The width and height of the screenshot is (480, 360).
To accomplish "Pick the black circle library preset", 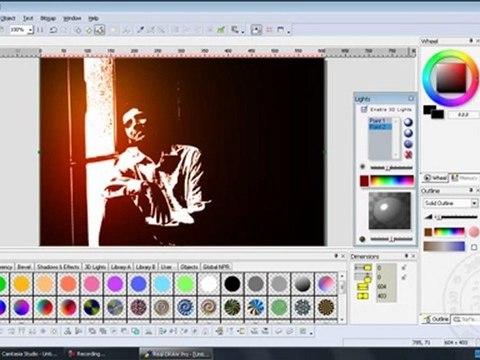I will pyautogui.click(x=232, y=284).
